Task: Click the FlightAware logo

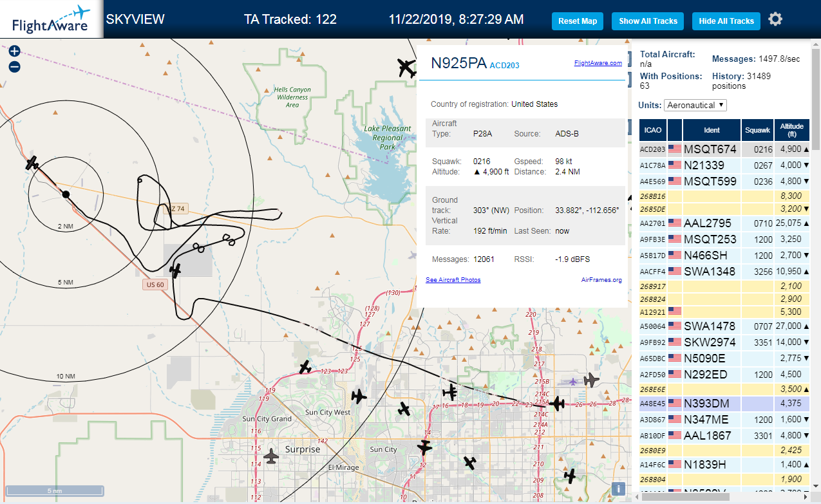Action: [50, 19]
